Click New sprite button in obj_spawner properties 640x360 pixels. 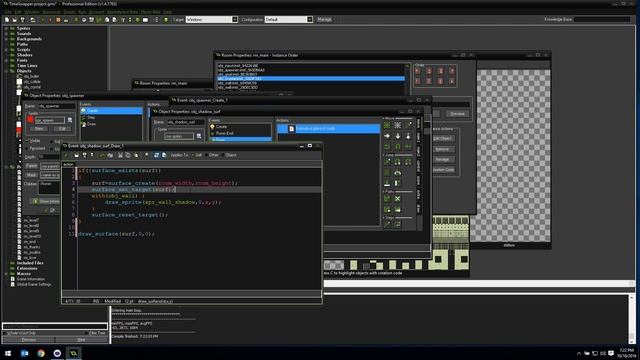39,129
